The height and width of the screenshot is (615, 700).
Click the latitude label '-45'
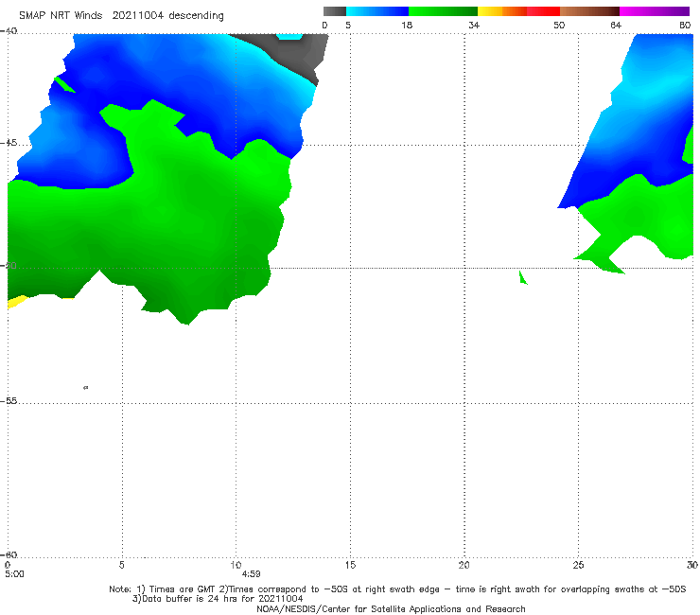[9, 143]
